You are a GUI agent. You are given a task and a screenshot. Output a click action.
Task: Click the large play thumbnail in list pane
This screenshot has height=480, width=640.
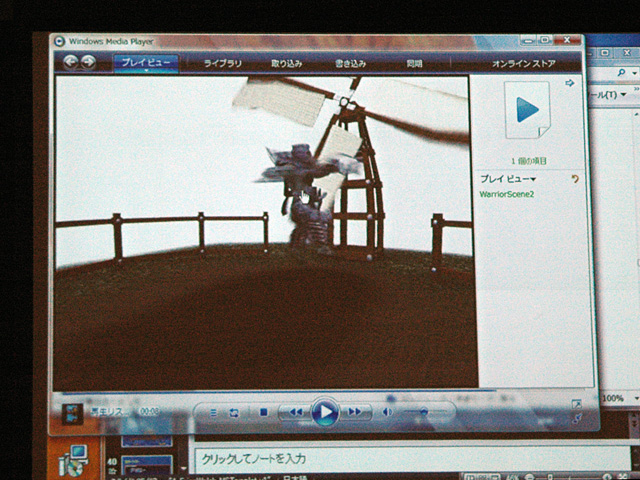[526, 110]
